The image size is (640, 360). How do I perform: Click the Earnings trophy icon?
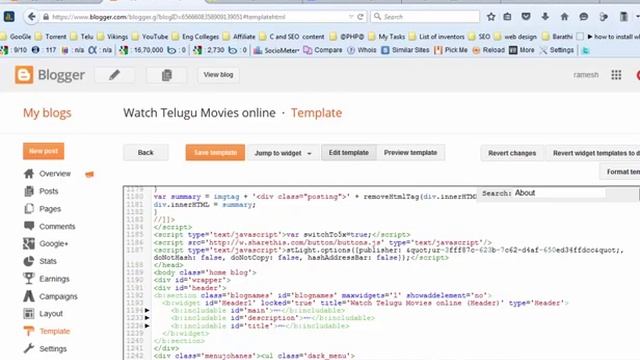pos(29,278)
